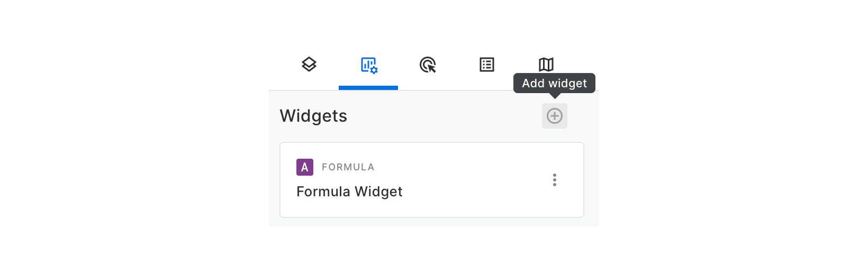The width and height of the screenshot is (868, 273).
Task: Click the plus icon to add widget
Action: 555,116
